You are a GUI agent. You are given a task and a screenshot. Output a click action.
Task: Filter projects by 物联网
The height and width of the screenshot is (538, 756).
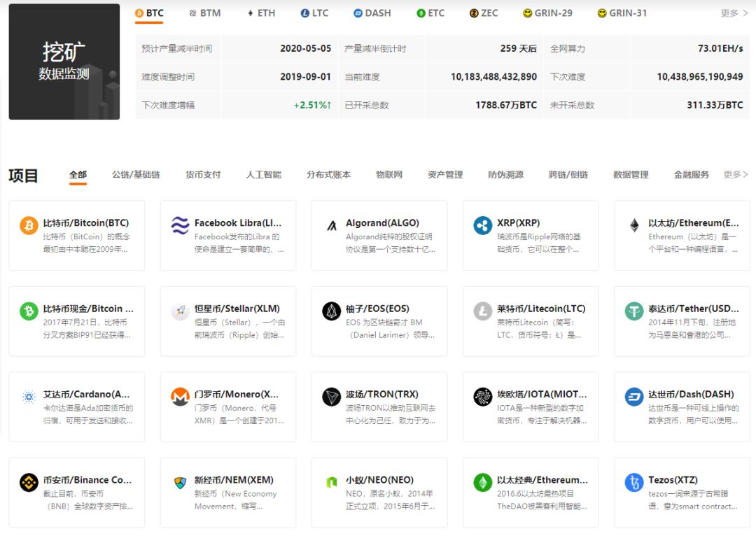(x=389, y=174)
